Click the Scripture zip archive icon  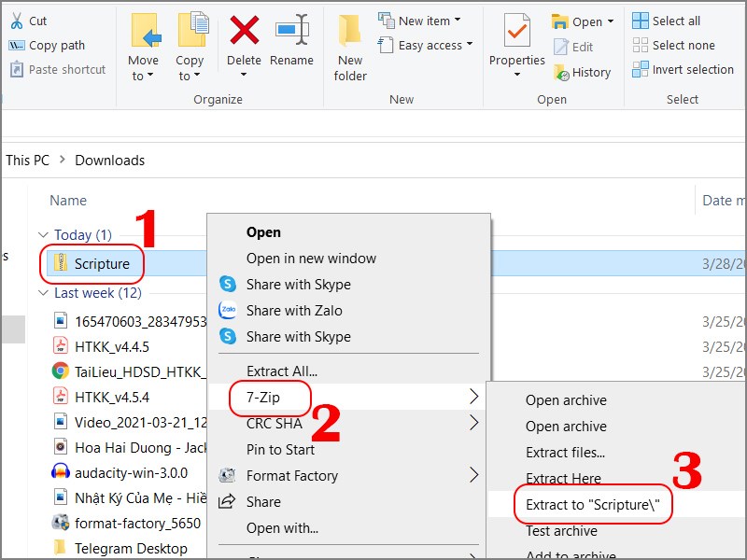61,263
